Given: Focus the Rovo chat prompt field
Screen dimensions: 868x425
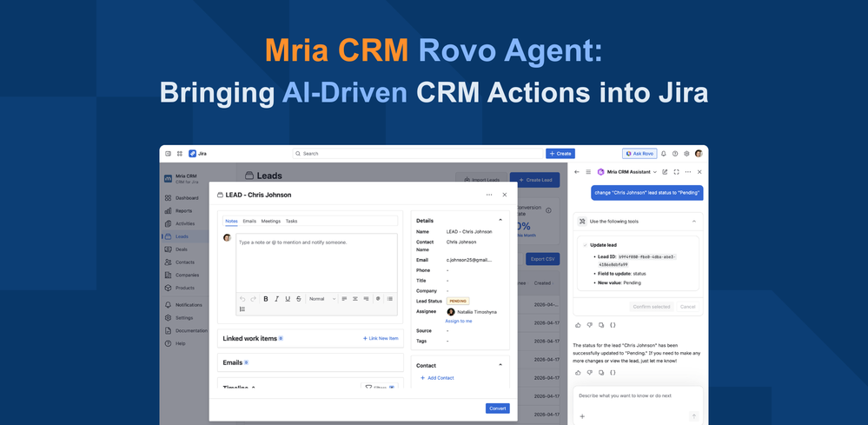Looking at the screenshot, I should coord(638,396).
